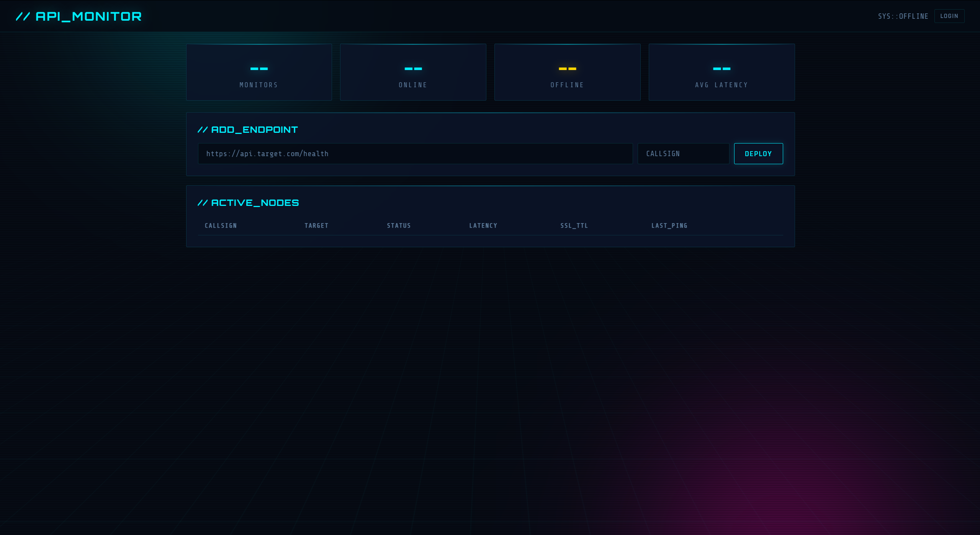Screen dimensions: 980x535
Task: Focus the endpoint URL input field
Action: tap(415, 153)
